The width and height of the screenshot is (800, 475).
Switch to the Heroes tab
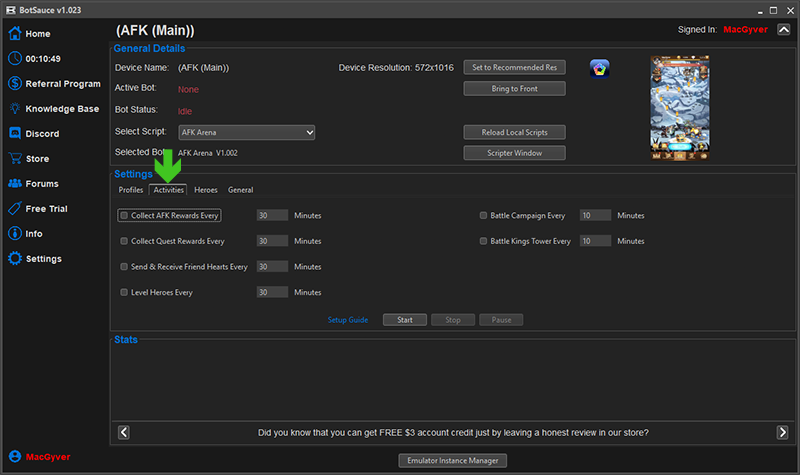tap(206, 190)
